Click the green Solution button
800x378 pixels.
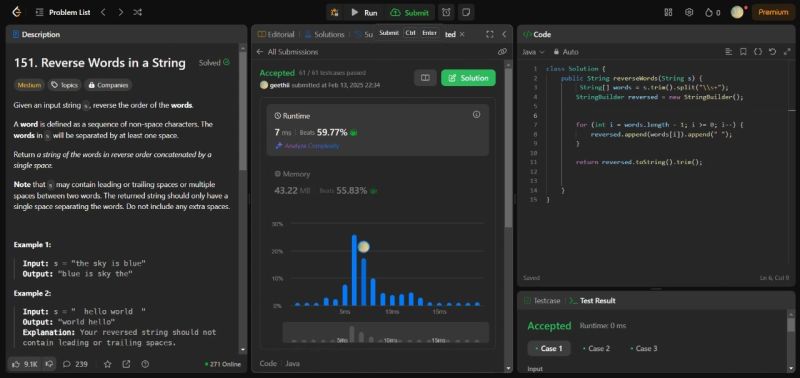point(468,78)
